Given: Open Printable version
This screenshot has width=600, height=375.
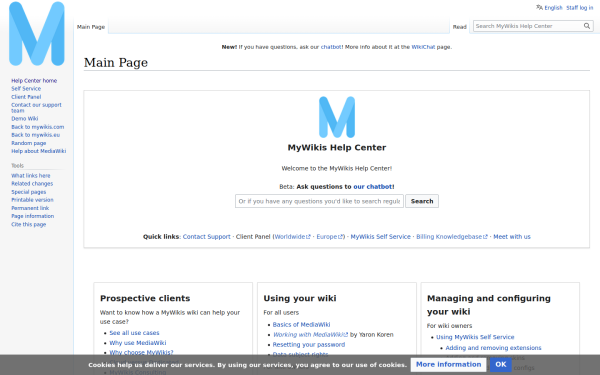Looking at the screenshot, I should point(33,200).
